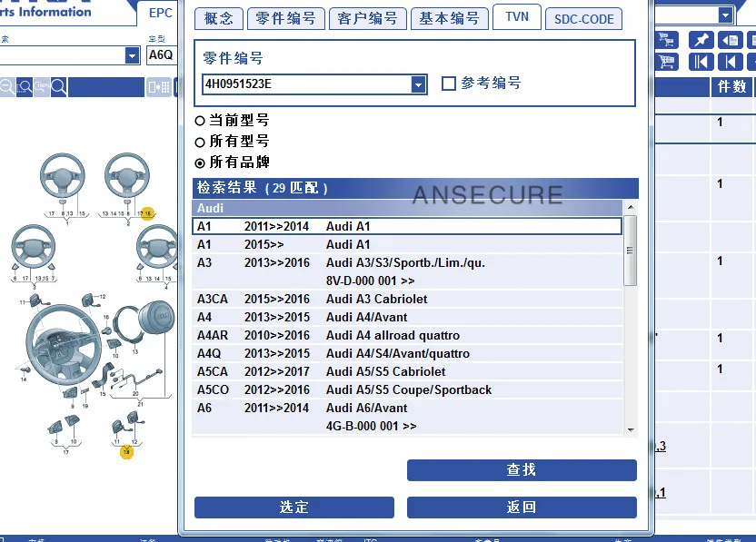
Task: Select the A1 2015>> Audi A1 row
Action: click(x=407, y=245)
